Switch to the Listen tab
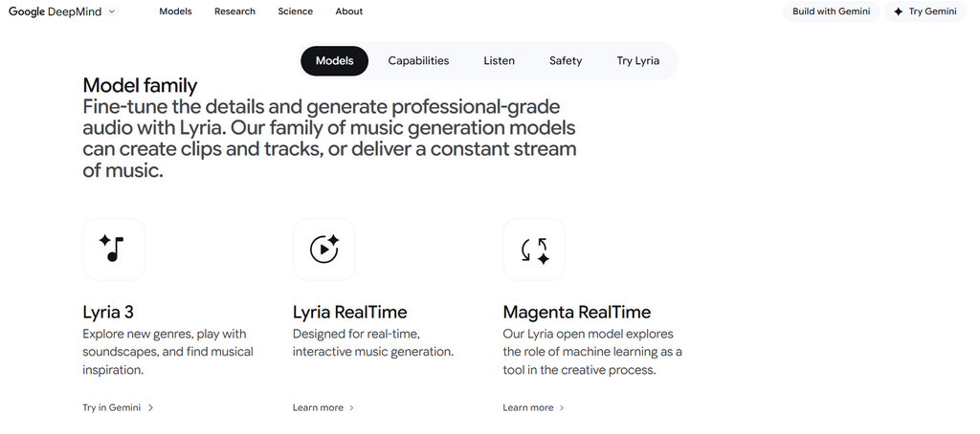 point(500,60)
